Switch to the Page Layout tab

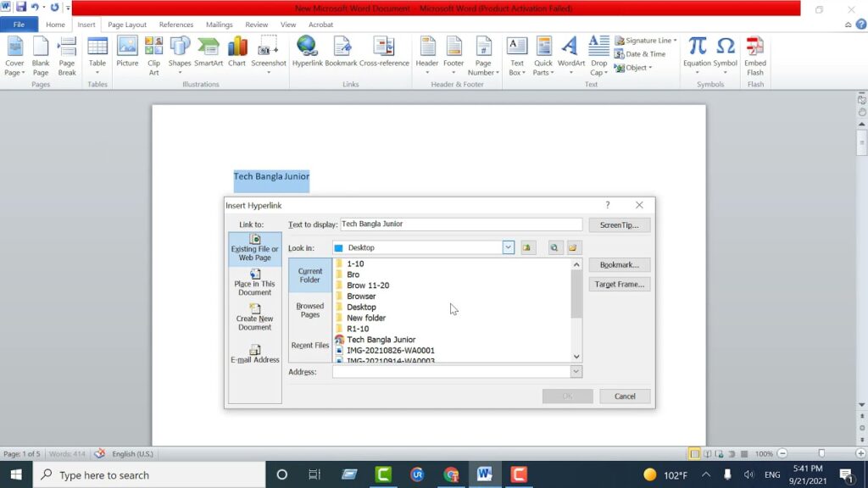pyautogui.click(x=127, y=25)
